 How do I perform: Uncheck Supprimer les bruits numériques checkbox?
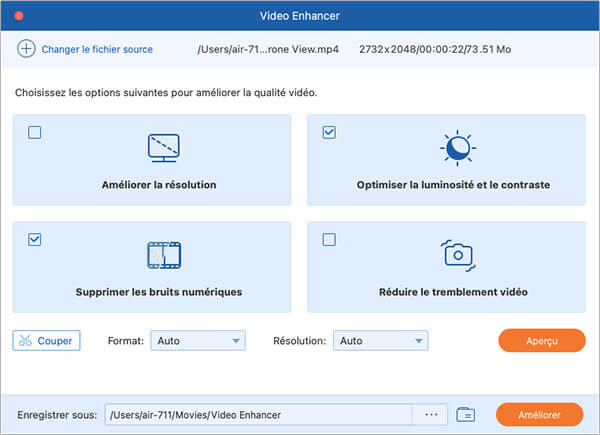35,239
